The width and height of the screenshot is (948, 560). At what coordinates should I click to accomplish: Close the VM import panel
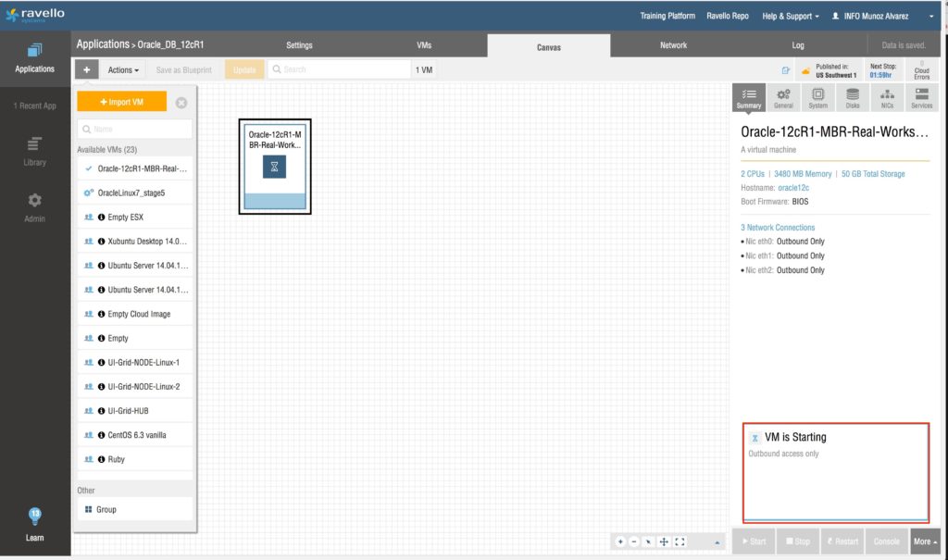[181, 103]
